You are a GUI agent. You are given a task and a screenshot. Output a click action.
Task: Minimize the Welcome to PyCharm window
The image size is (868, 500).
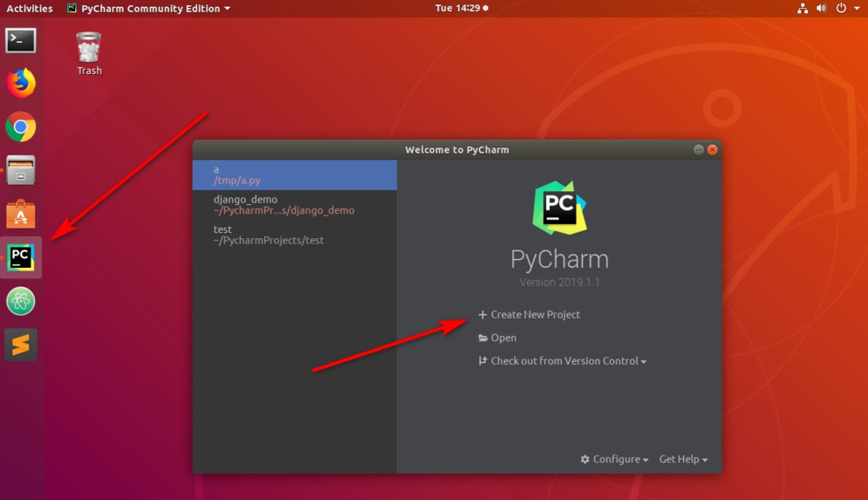pyautogui.click(x=699, y=149)
